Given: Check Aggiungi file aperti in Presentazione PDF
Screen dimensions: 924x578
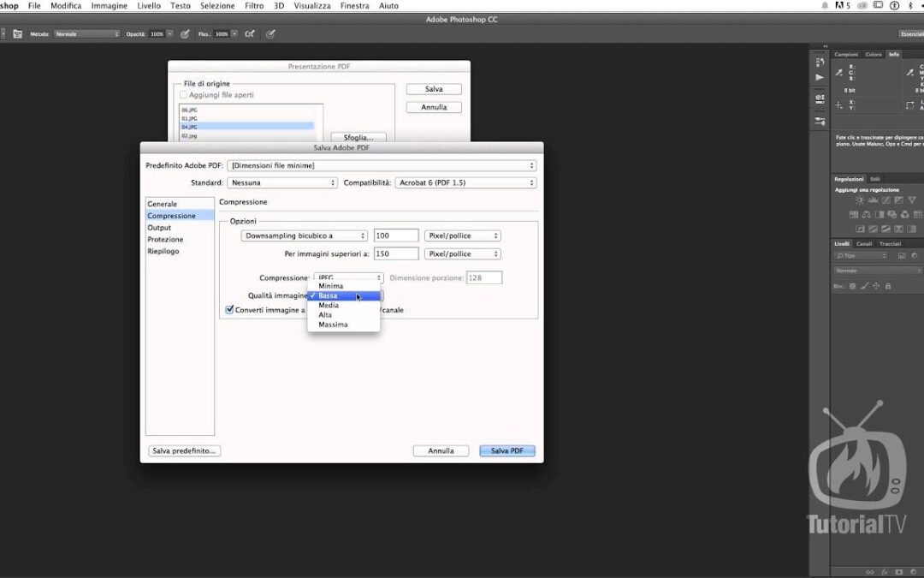Looking at the screenshot, I should point(183,95).
